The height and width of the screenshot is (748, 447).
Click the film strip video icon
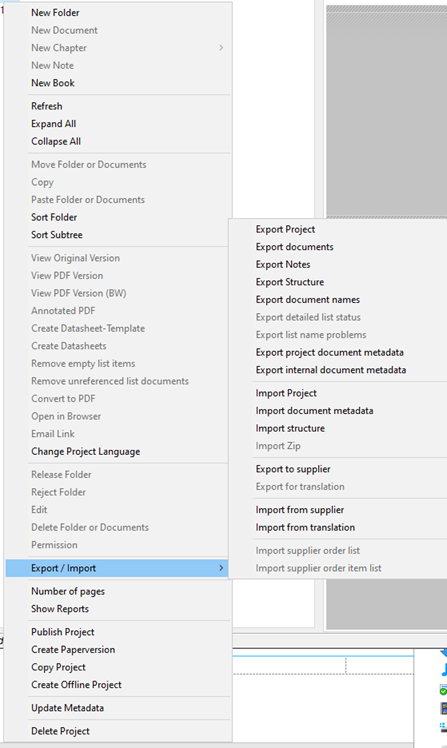pos(444,708)
